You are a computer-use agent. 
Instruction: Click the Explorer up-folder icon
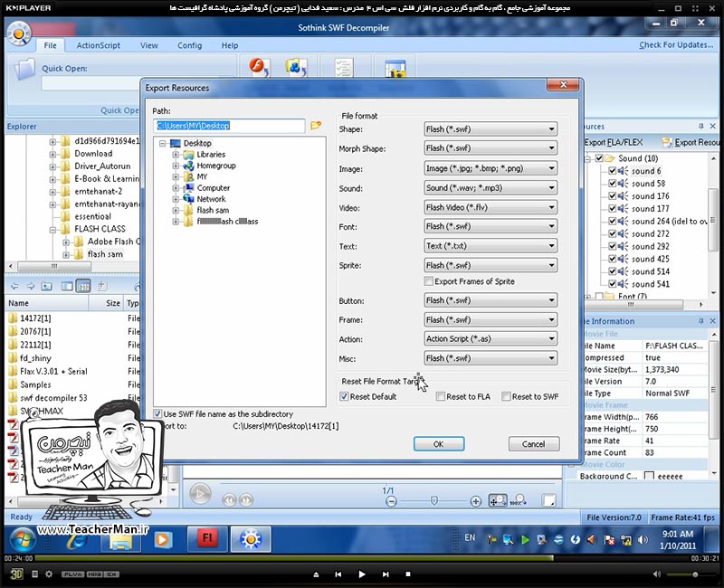(47, 286)
